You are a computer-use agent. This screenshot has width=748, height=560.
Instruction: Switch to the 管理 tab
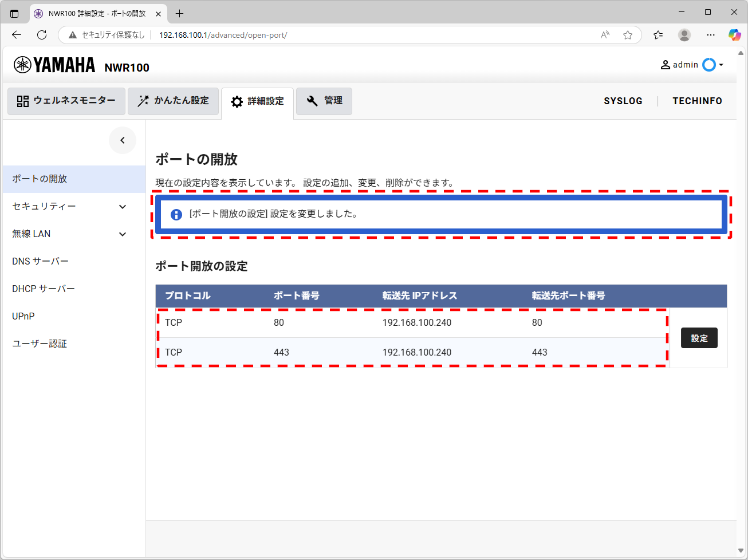(x=324, y=101)
